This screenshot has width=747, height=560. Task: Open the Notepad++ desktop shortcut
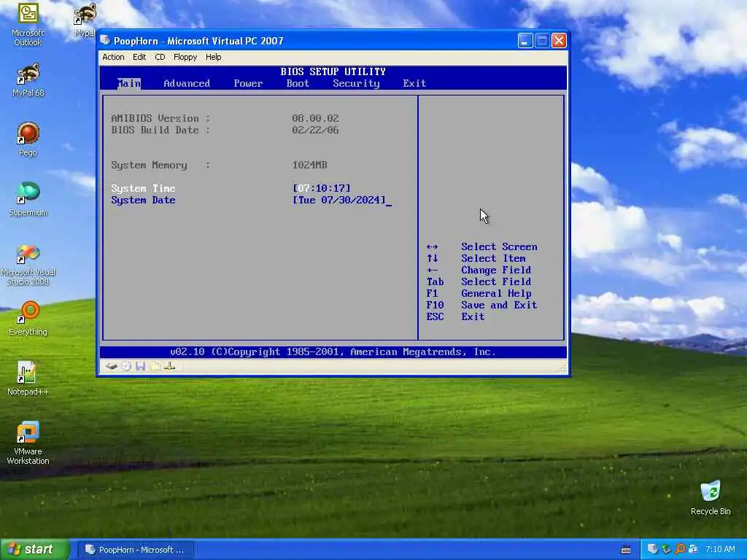click(x=28, y=378)
